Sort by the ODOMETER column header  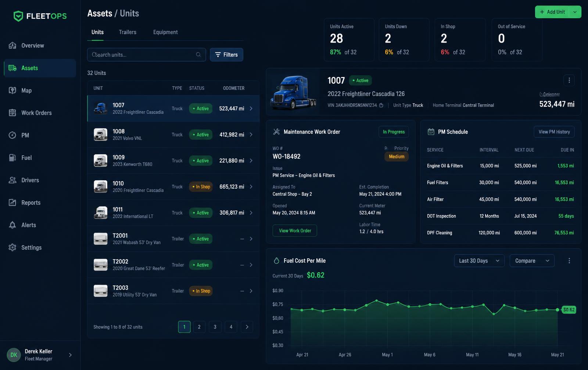coord(234,88)
